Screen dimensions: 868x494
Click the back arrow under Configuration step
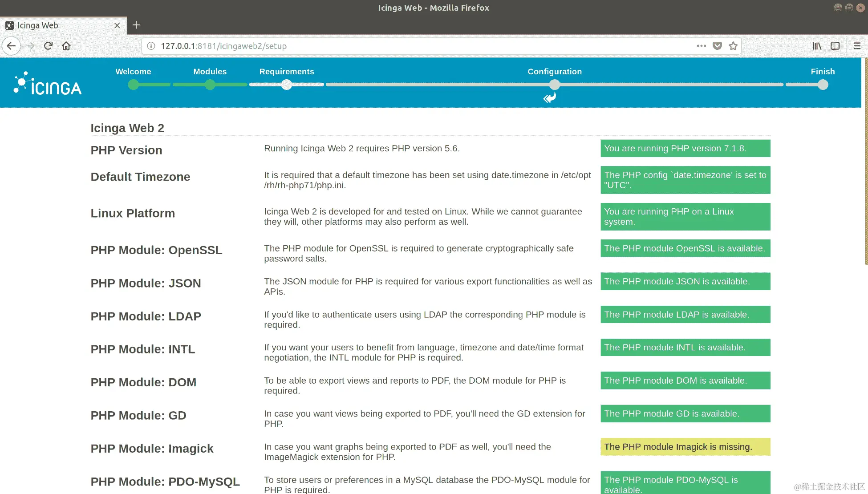pyautogui.click(x=550, y=97)
